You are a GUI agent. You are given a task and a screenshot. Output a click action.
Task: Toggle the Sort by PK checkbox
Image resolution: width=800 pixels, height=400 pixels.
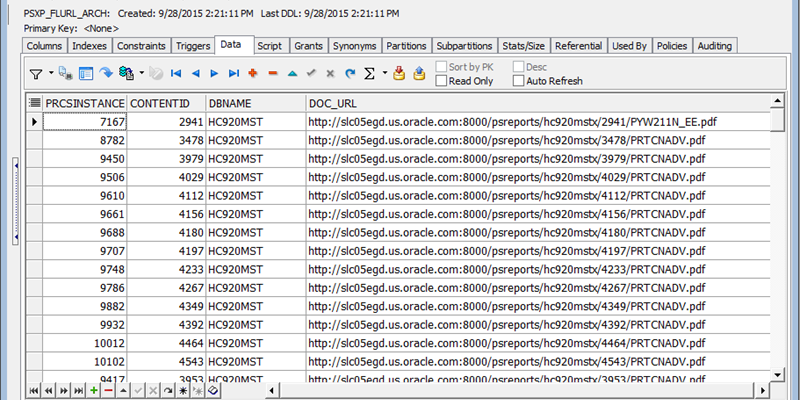tap(441, 67)
